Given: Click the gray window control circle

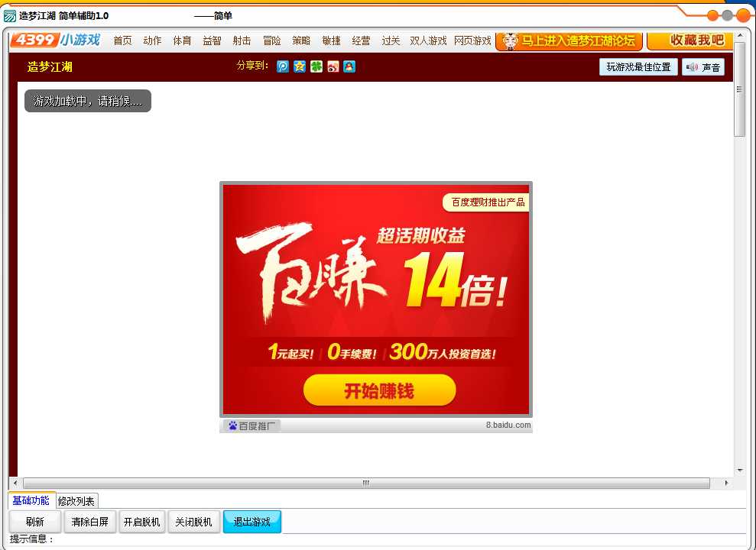Looking at the screenshot, I should coord(727,15).
